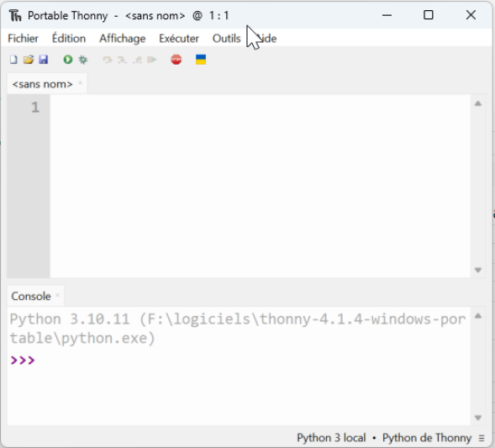Click the Step out debug icon
Viewport: 495px width, 448px height.
click(x=137, y=60)
